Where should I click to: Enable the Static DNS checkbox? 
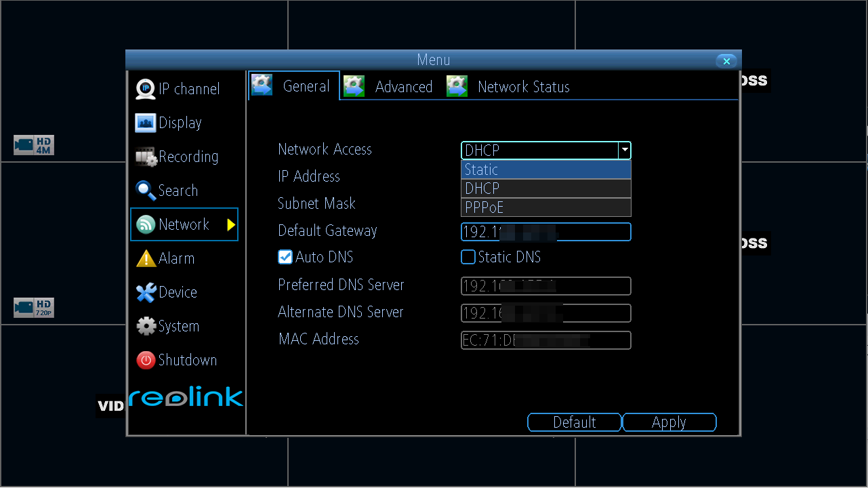point(468,257)
